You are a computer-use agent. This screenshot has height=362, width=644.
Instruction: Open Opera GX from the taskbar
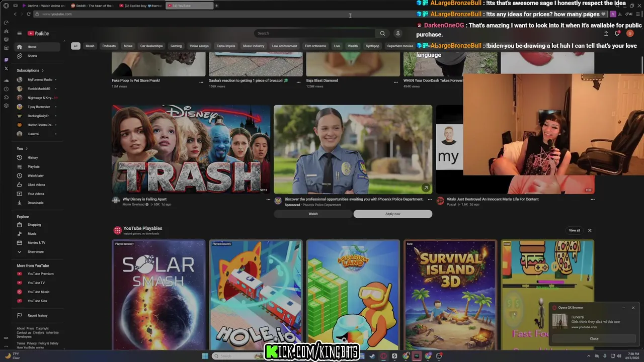pyautogui.click(x=383, y=356)
